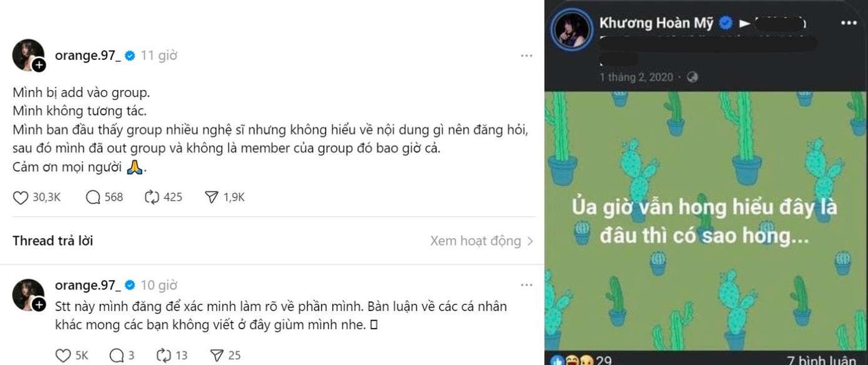
Task: Follow via plus badge on reply avatar
Action: point(39,305)
